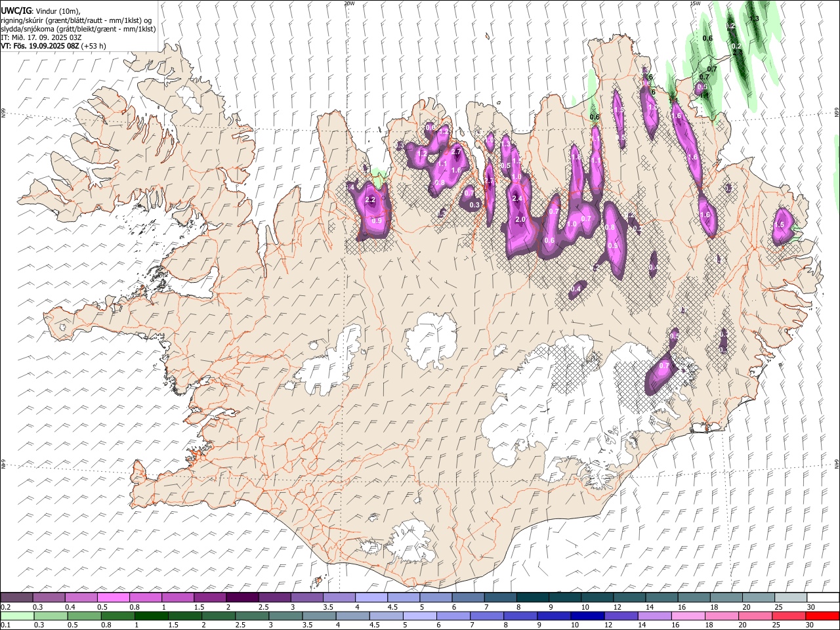Choose the white snow scale swatch after 30
The height and width of the screenshot is (630, 840).
point(822,598)
